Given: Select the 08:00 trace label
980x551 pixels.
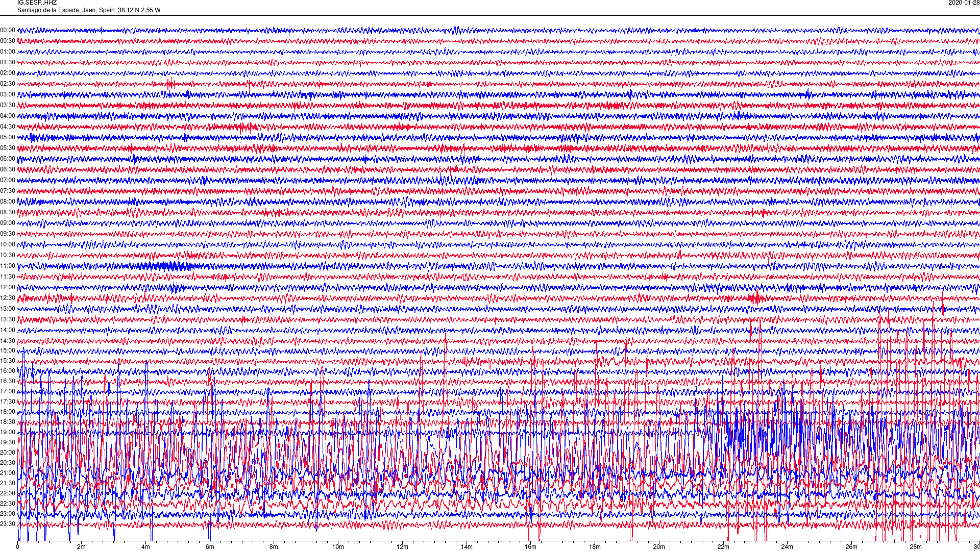Looking at the screenshot, I should (x=8, y=202).
